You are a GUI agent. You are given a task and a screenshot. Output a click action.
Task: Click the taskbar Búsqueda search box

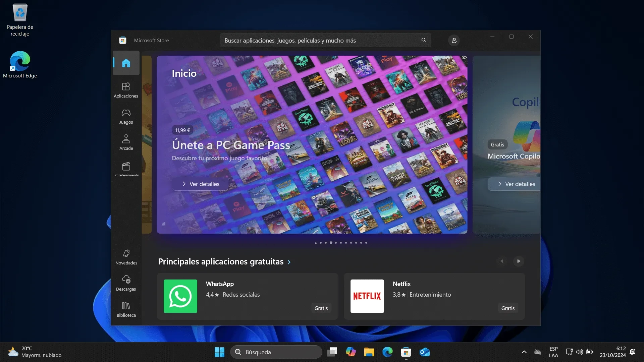click(276, 352)
